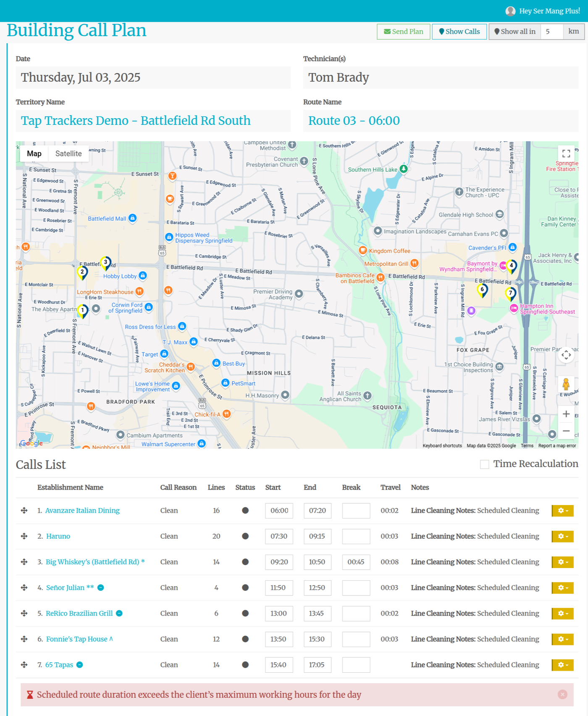The width and height of the screenshot is (588, 716).
Task: Click the move handle for 65 Tapas row
Action: coord(24,665)
